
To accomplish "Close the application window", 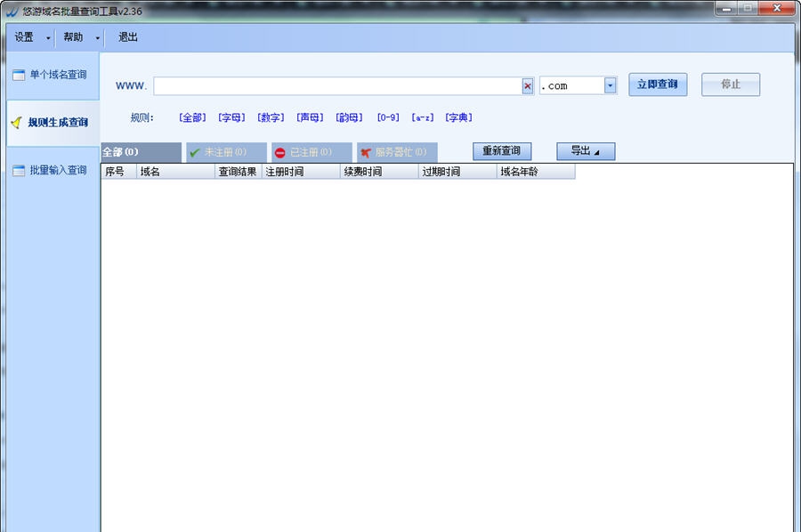I will [x=776, y=8].
